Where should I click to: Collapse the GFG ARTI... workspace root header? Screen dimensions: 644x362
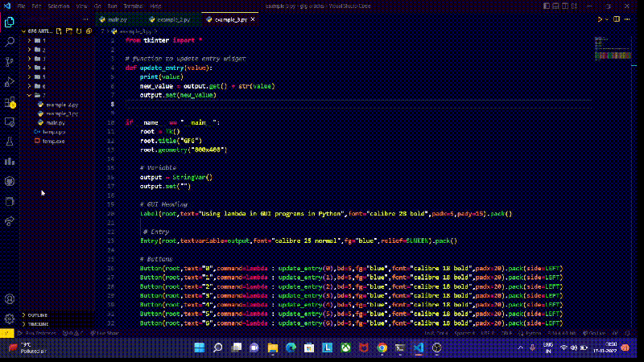point(35,31)
